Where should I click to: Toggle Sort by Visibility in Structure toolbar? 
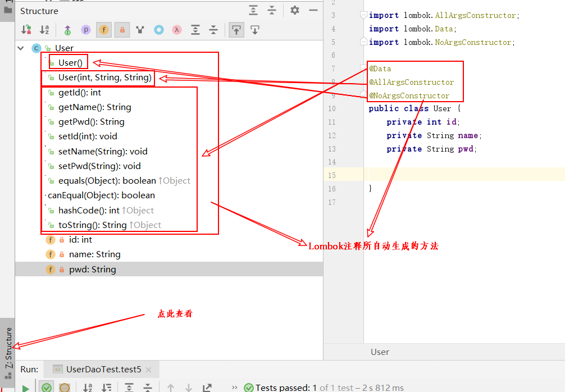26,30
